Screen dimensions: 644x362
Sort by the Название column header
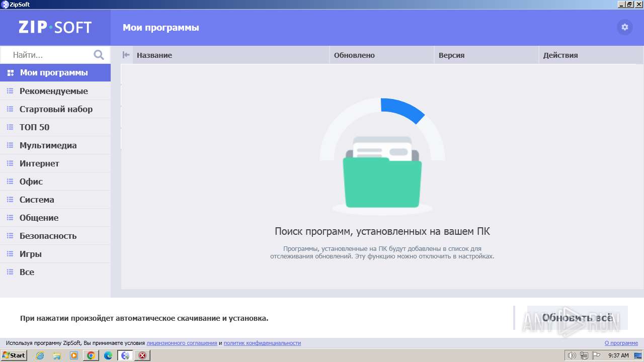click(231, 55)
